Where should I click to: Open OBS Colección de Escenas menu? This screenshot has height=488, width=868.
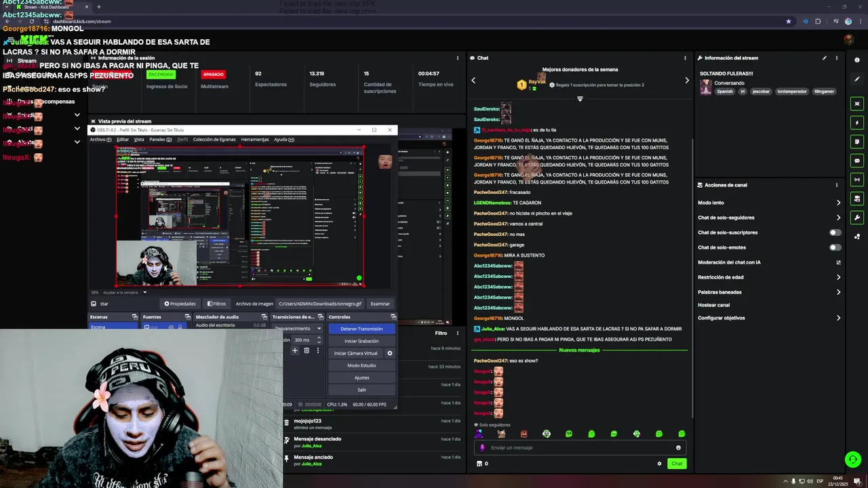coord(214,140)
